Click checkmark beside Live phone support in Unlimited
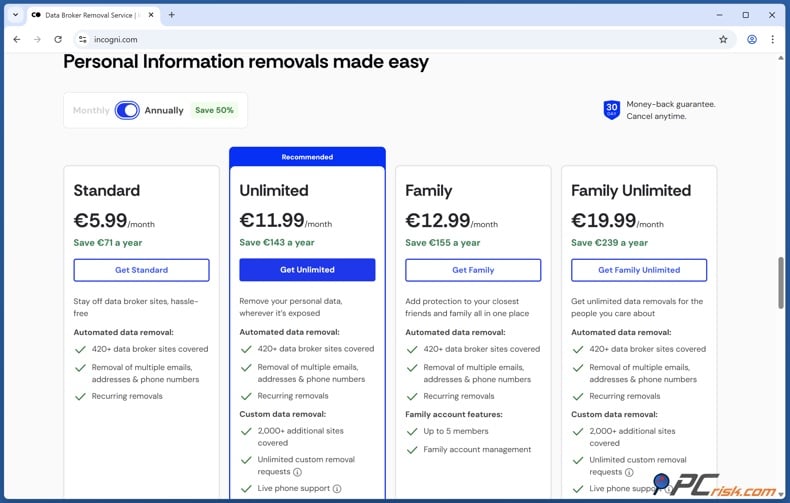The width and height of the screenshot is (790, 503). [246, 489]
